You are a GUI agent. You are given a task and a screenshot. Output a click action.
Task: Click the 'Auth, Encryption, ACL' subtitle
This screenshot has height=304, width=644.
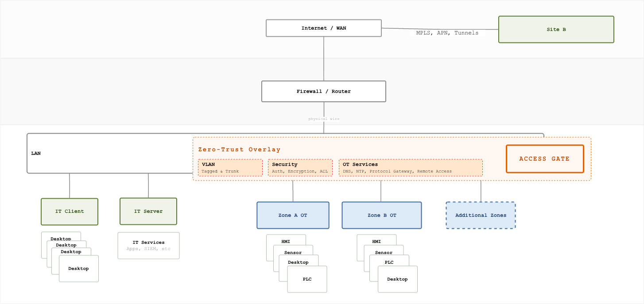point(300,171)
